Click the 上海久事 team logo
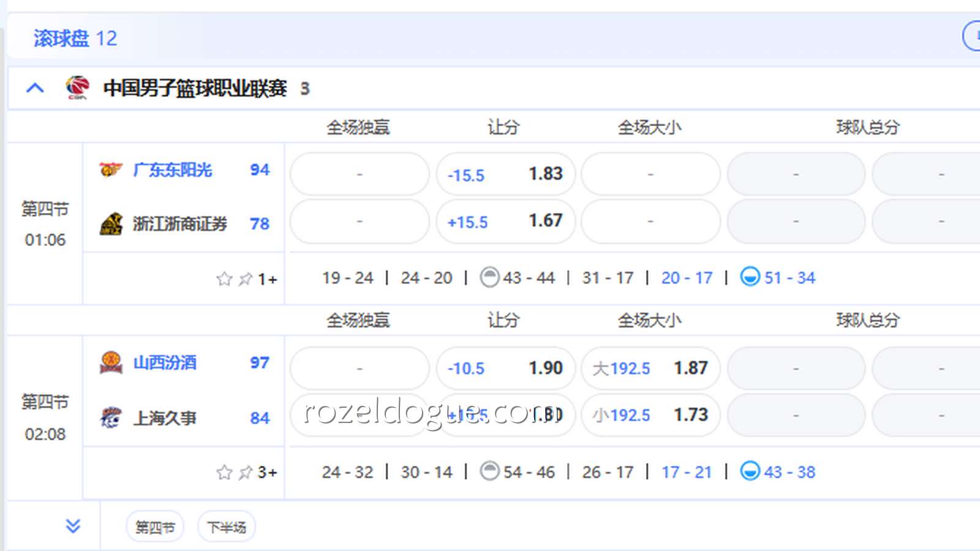The height and width of the screenshot is (551, 980). [111, 418]
